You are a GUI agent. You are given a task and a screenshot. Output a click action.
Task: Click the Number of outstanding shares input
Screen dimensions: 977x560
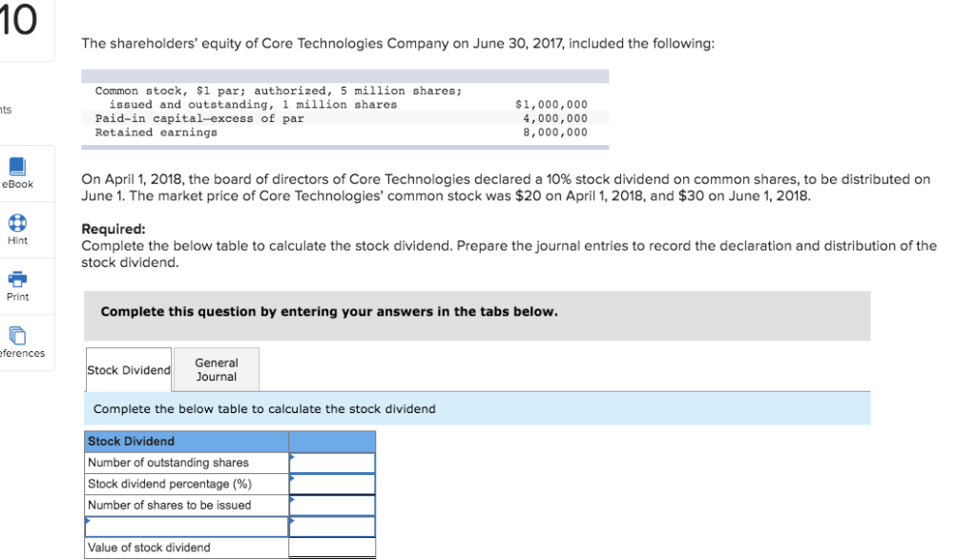click(332, 463)
